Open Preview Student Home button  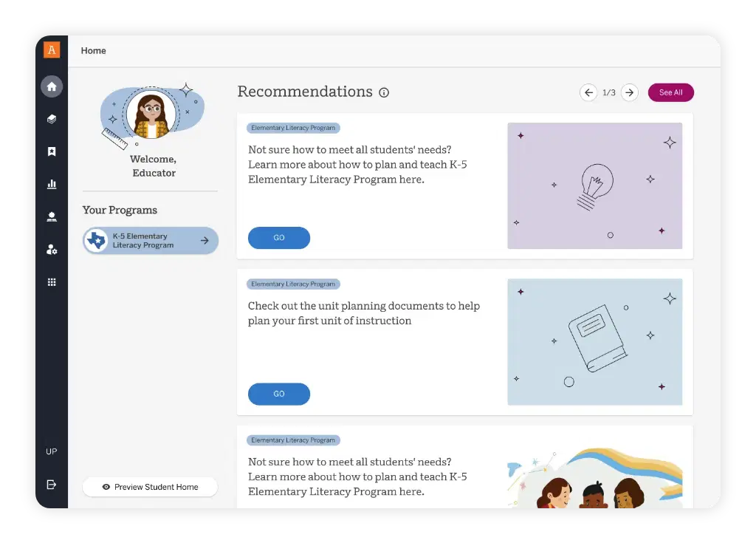150,487
